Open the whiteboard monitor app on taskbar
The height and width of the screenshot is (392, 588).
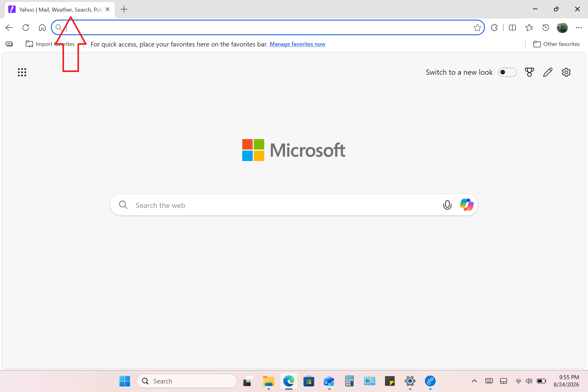coord(370,381)
